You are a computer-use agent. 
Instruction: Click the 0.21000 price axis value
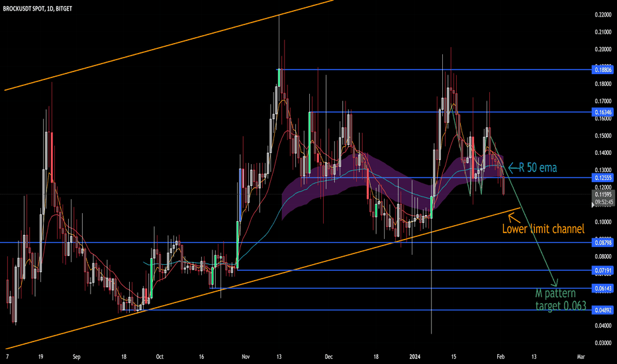point(603,32)
